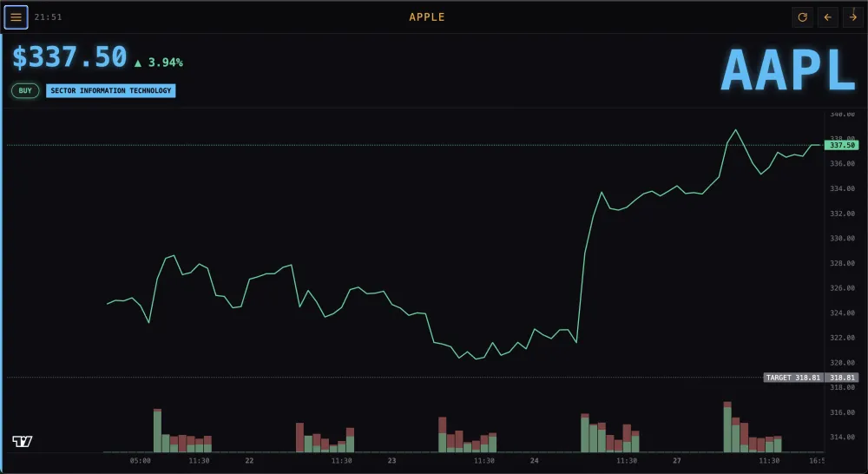This screenshot has width=868, height=474.
Task: Click the refresh icon
Action: 802,17
